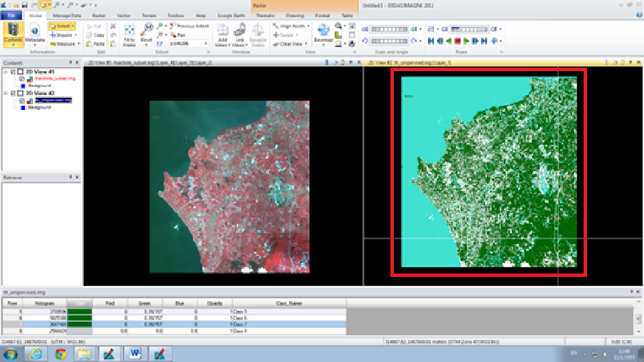Viewport: 644px width, 362px height.
Task: Open the Terrain ribbon tab
Action: 147,15
